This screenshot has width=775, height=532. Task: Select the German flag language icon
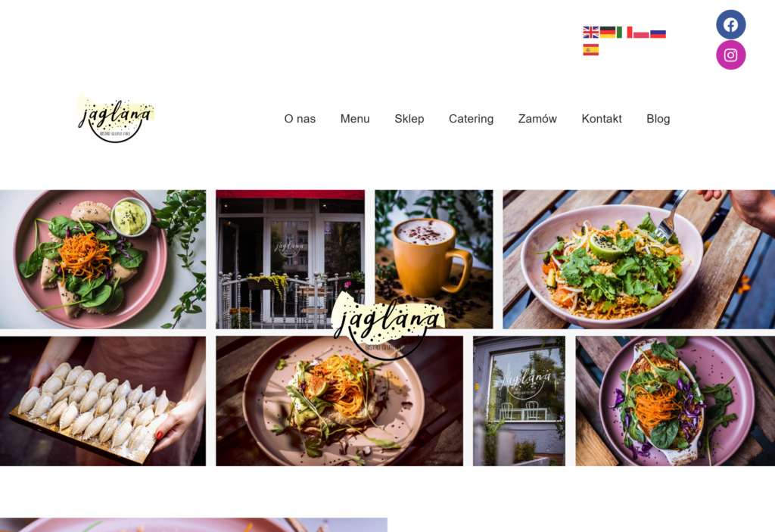(608, 33)
